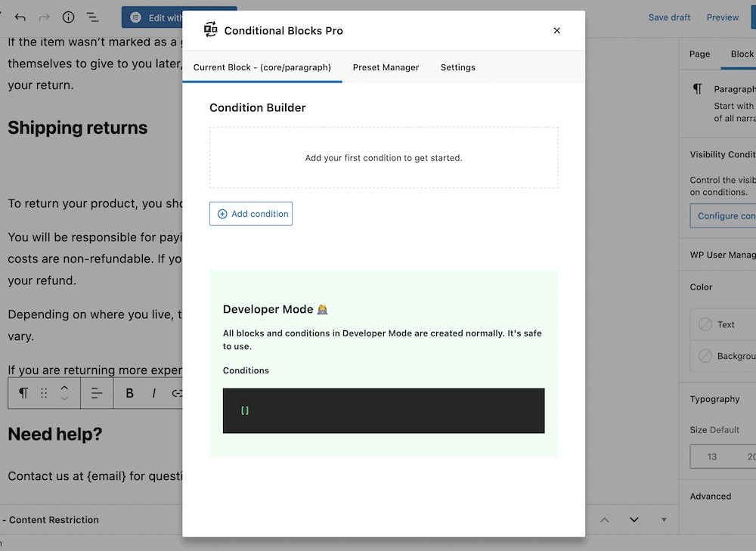The height and width of the screenshot is (551, 756).
Task: Toggle italic formatting
Action: tap(153, 393)
